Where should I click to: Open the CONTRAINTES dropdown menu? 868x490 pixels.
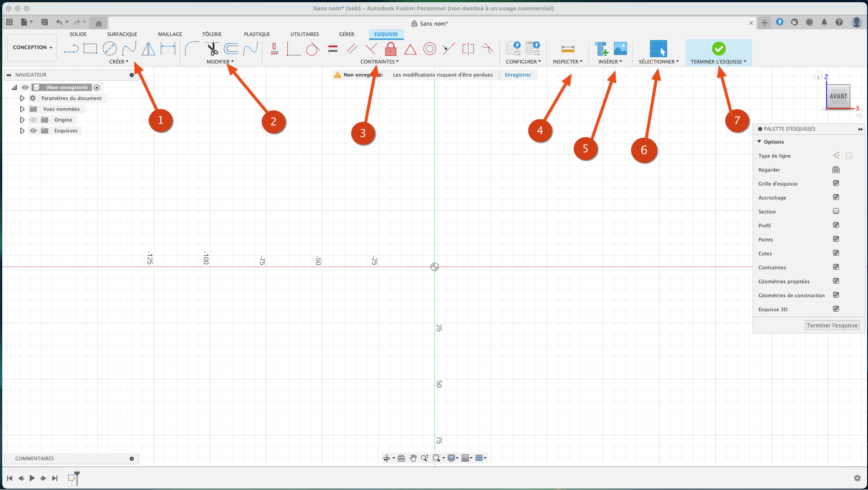379,62
